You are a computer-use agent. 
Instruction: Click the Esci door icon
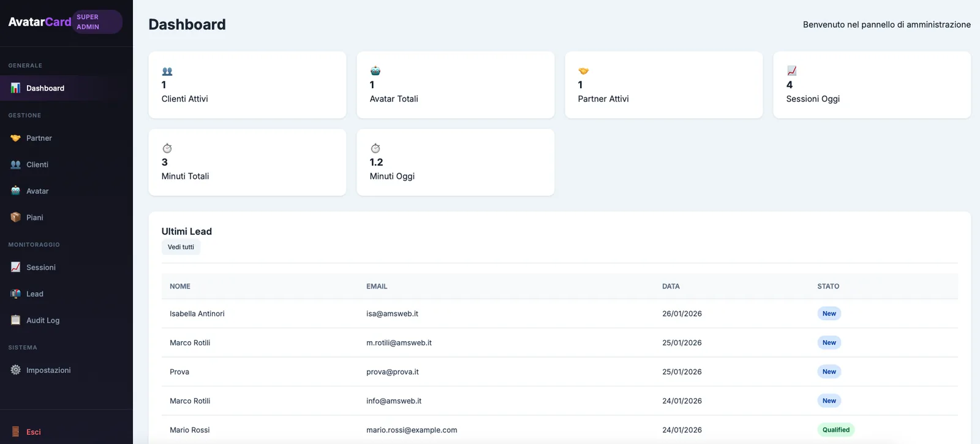15,432
